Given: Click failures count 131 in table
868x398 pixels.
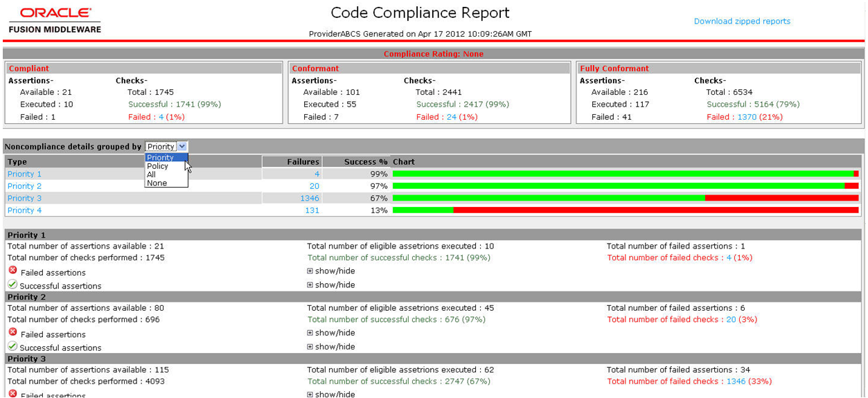Looking at the screenshot, I should [x=312, y=210].
